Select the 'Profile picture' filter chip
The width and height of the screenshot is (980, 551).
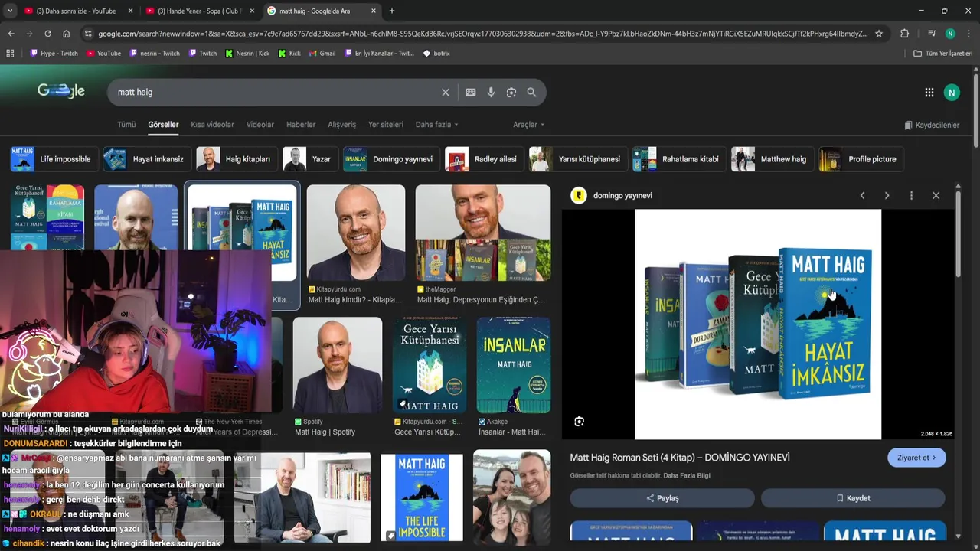point(861,159)
